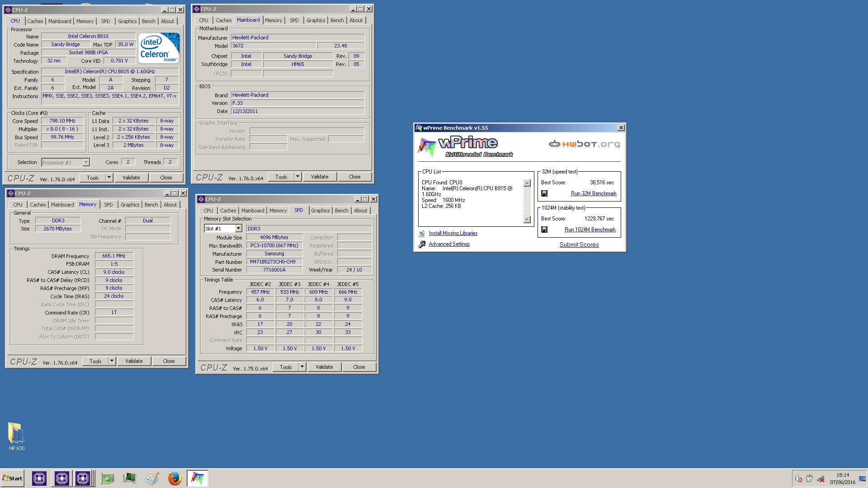Viewport: 868px width, 488px height.
Task: Click the HWBOT.org logo in wPrime
Action: 584,144
